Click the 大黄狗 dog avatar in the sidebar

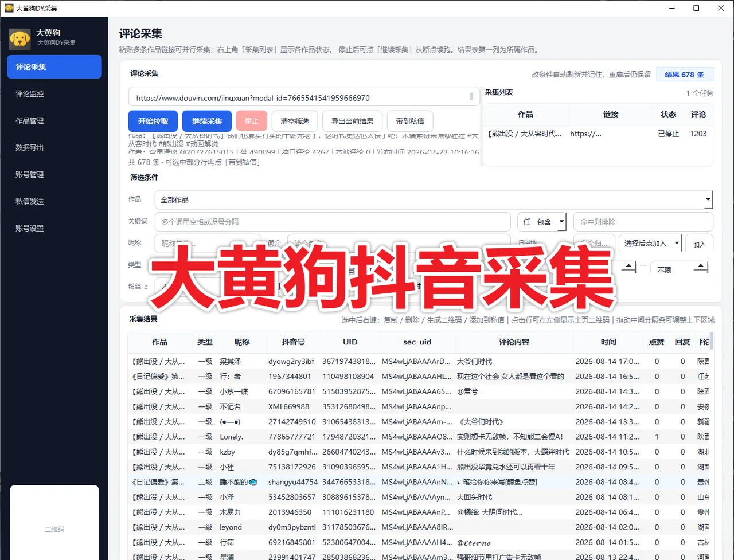[19, 38]
